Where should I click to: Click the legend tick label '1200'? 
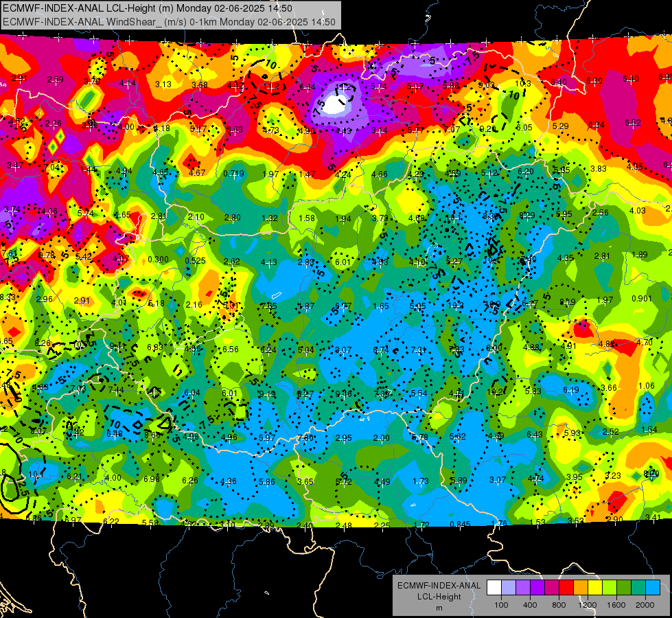coord(588,605)
